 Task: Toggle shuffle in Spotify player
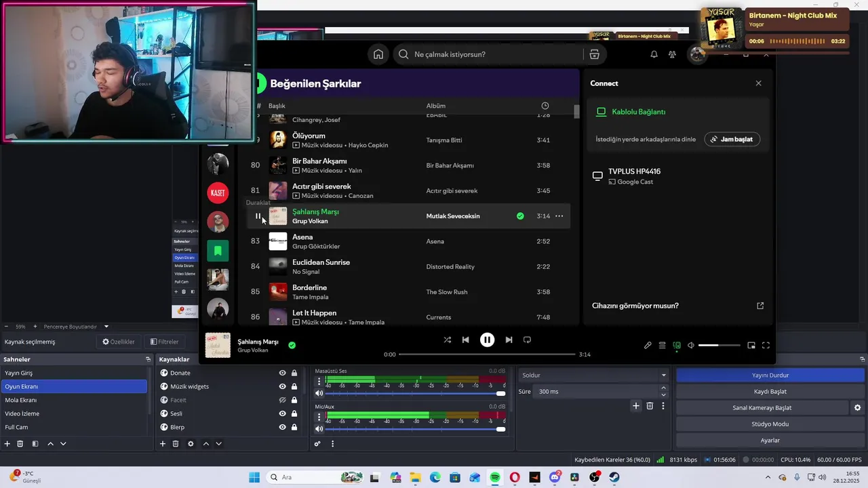(x=447, y=340)
